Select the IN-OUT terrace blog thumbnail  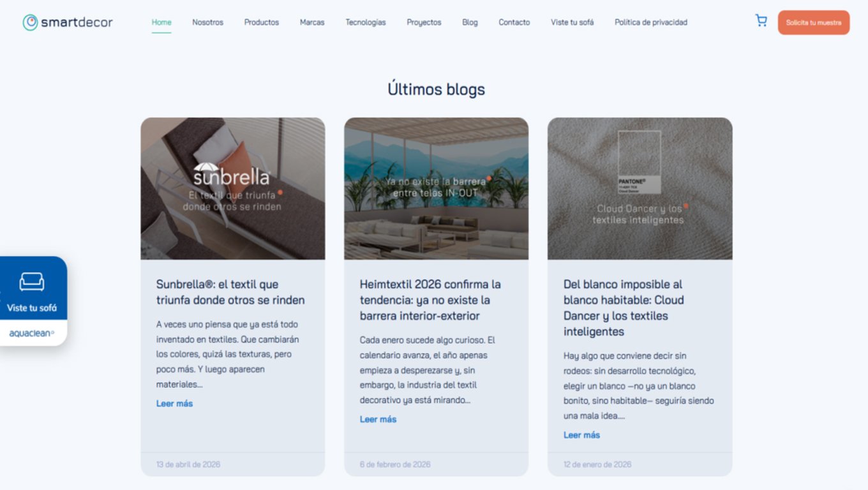coord(437,188)
